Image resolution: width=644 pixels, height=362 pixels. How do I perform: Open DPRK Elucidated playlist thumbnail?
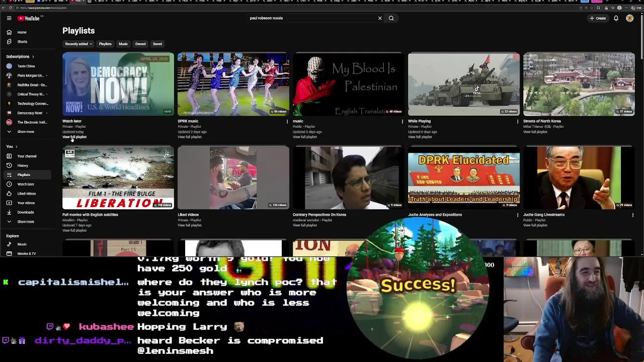point(464,178)
